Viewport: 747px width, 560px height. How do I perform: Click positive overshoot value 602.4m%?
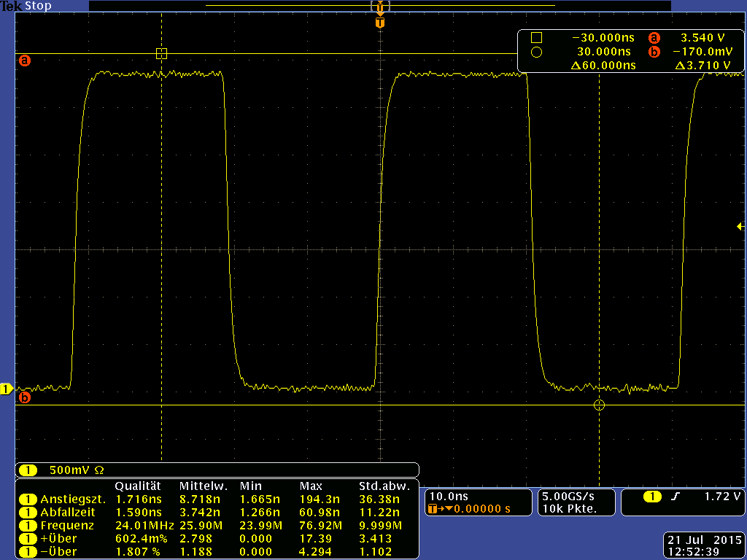point(142,539)
